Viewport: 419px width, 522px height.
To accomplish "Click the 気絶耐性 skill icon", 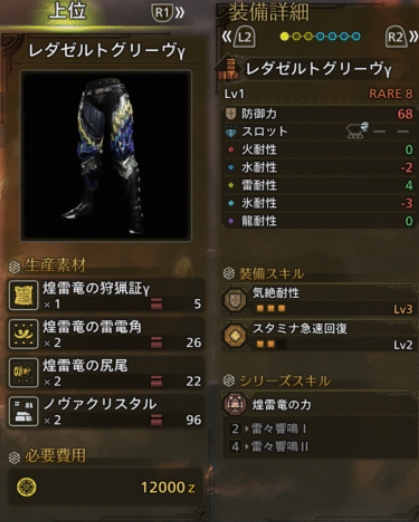I will coord(235,300).
